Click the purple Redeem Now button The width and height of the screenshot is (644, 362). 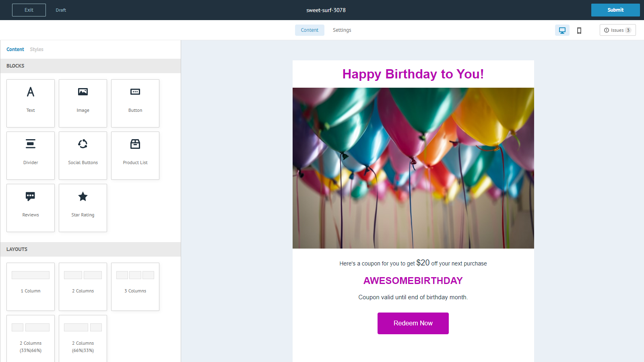tap(413, 323)
